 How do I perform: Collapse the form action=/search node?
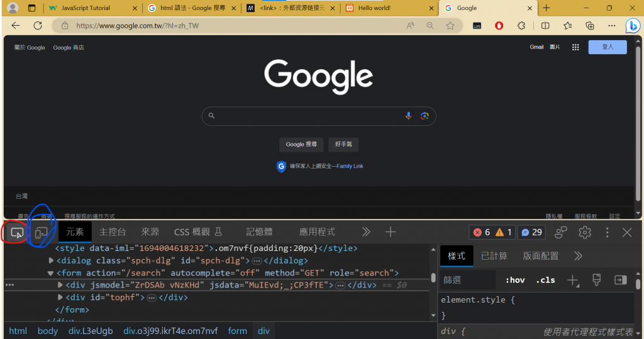click(50, 273)
